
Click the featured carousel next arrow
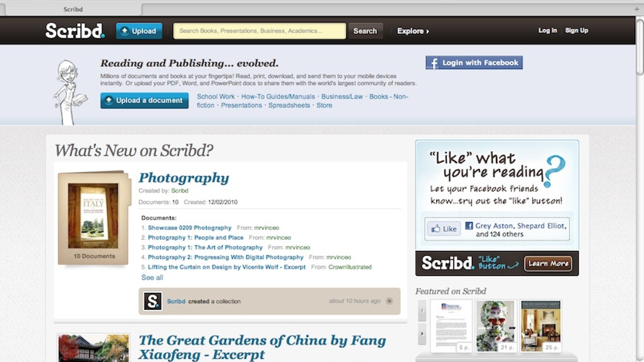[422, 334]
